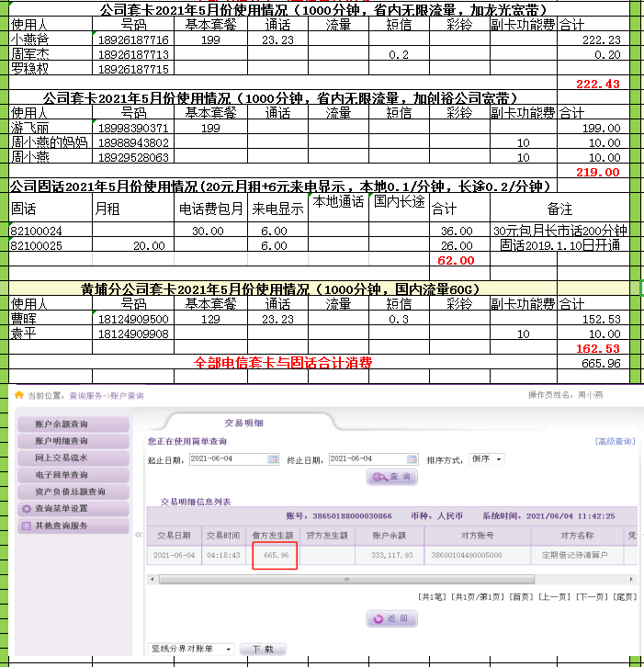Collapse the sidebar using the double-chevron icon
The width and height of the screenshot is (644, 667).
click(139, 534)
